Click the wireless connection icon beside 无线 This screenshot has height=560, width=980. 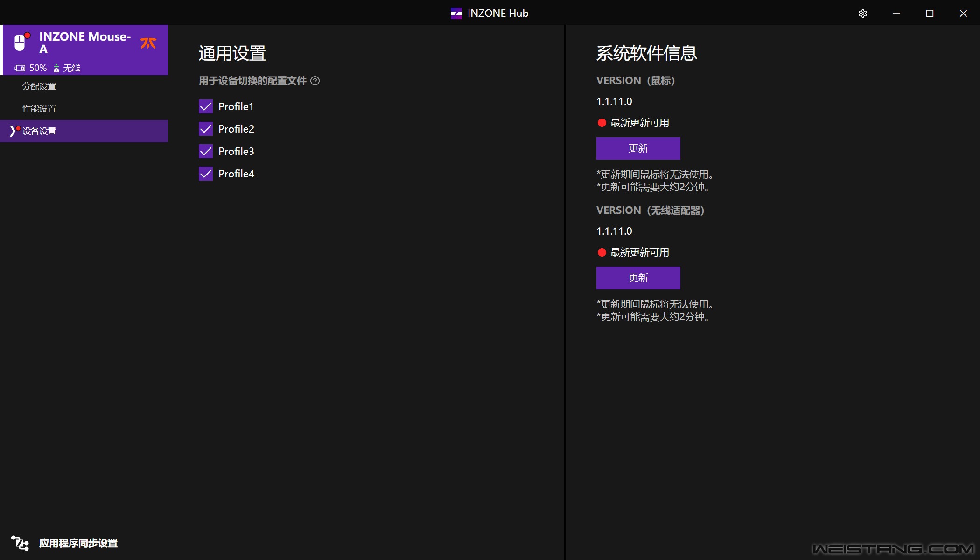coord(56,68)
